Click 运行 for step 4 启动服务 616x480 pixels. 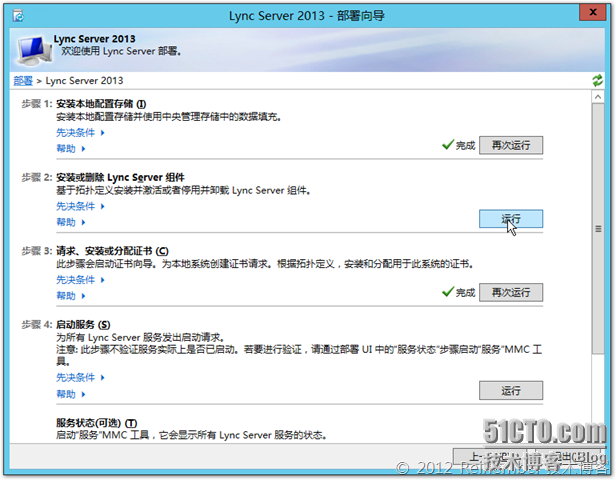point(511,390)
